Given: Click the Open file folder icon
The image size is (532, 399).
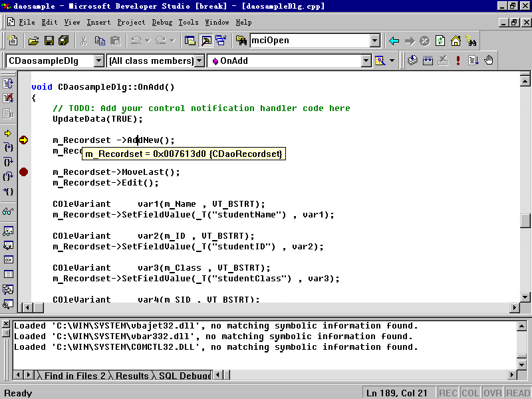Looking at the screenshot, I should 33,41.
